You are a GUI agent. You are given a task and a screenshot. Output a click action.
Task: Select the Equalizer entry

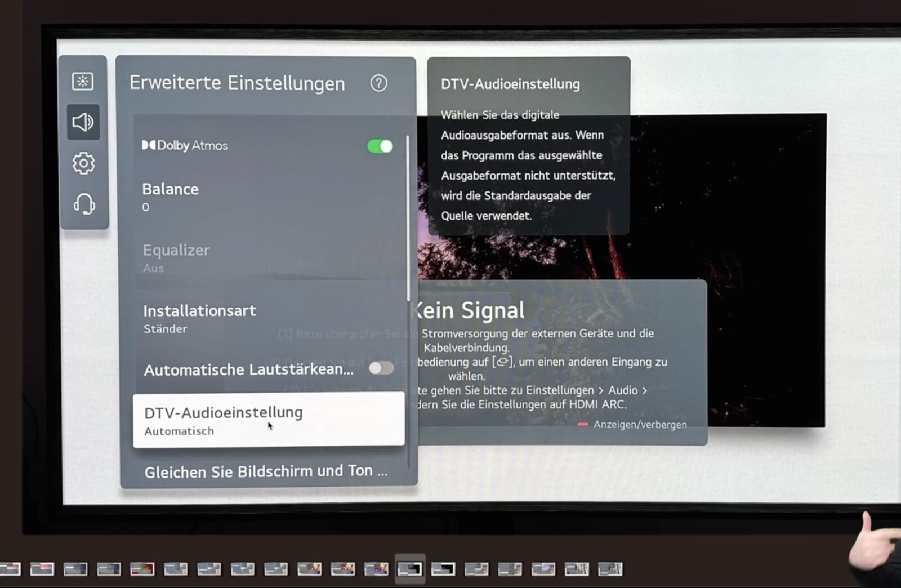[x=269, y=258]
